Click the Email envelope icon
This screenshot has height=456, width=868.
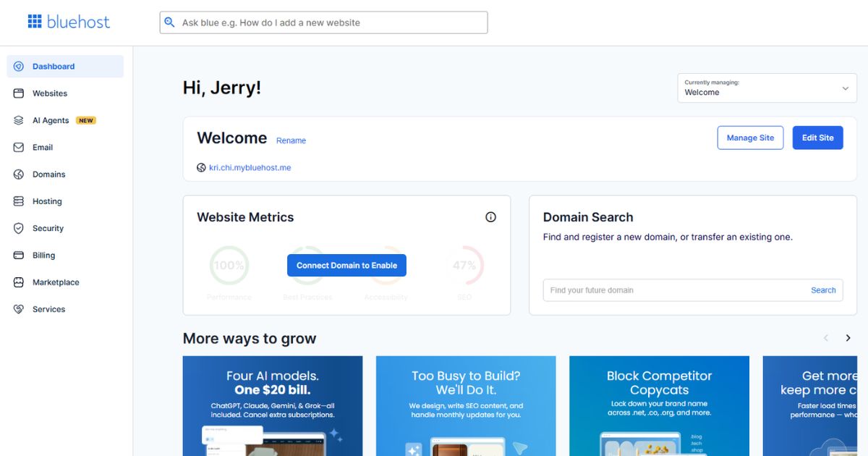point(19,148)
